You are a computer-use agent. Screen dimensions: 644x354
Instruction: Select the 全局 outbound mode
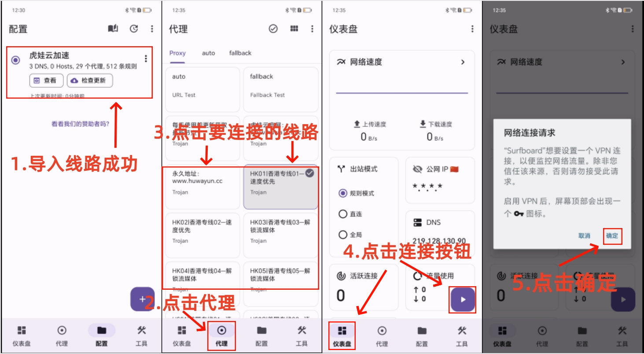click(x=343, y=235)
